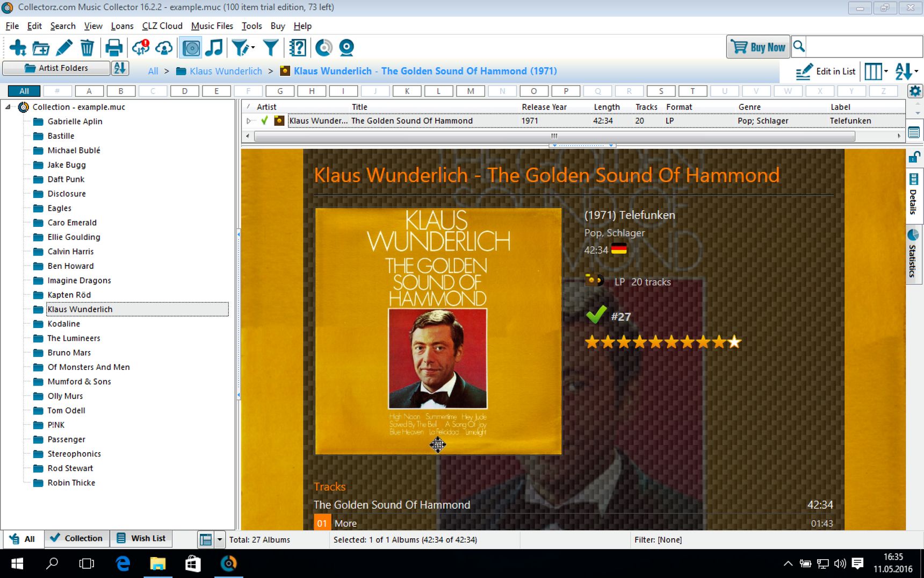This screenshot has width=924, height=578.
Task: Open the Statistics side panel tab
Action: [913, 254]
